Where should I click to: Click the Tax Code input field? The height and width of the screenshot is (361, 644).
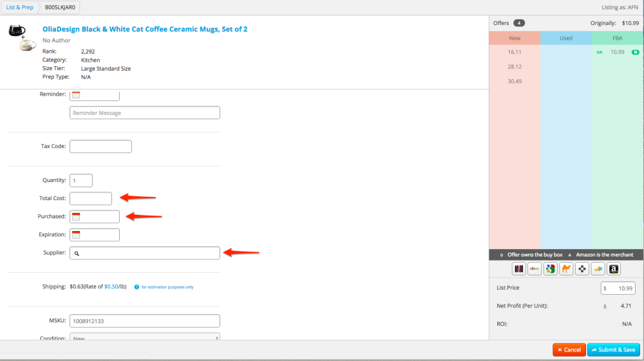click(x=100, y=147)
